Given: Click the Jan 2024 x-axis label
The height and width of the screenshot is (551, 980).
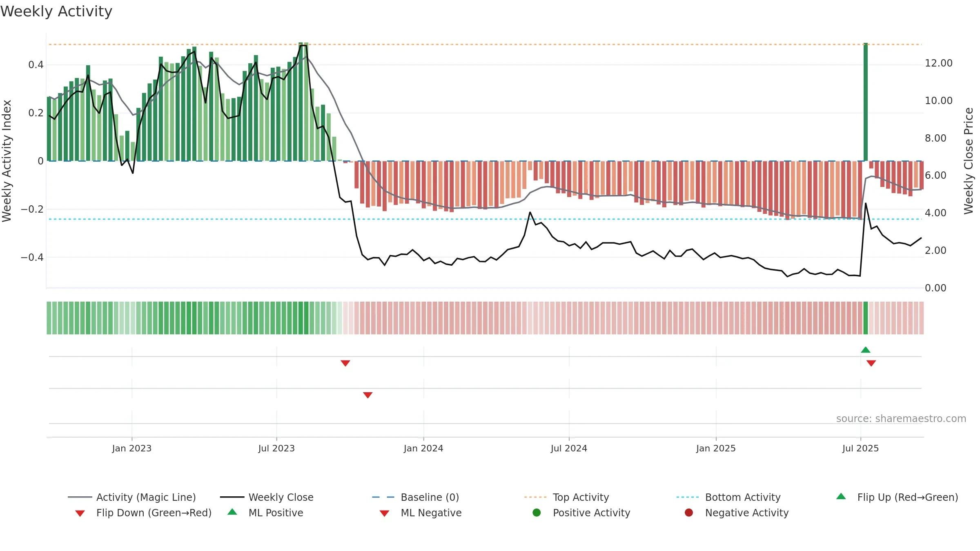Looking at the screenshot, I should (x=423, y=448).
